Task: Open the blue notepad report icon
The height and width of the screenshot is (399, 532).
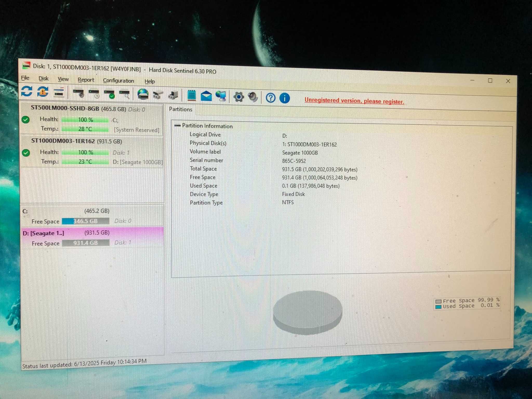Action: click(x=192, y=95)
